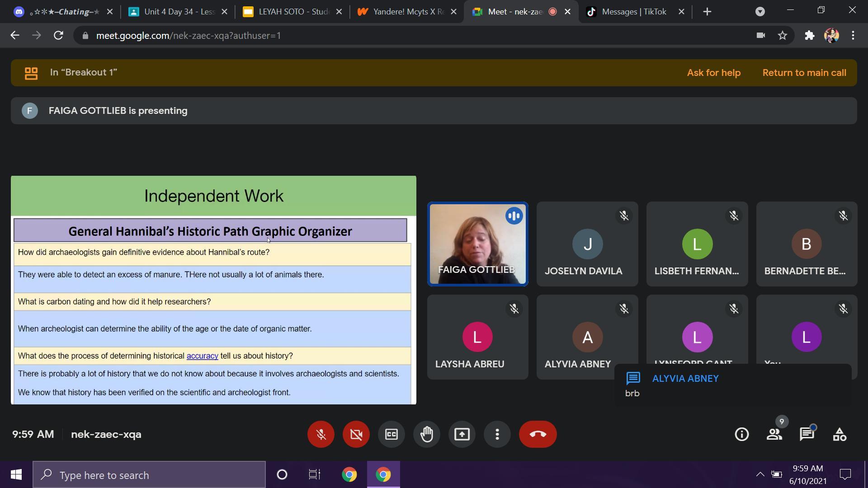Switch to the Messages | TikTok tab
Image resolution: width=868 pixels, height=488 pixels.
[x=634, y=12]
